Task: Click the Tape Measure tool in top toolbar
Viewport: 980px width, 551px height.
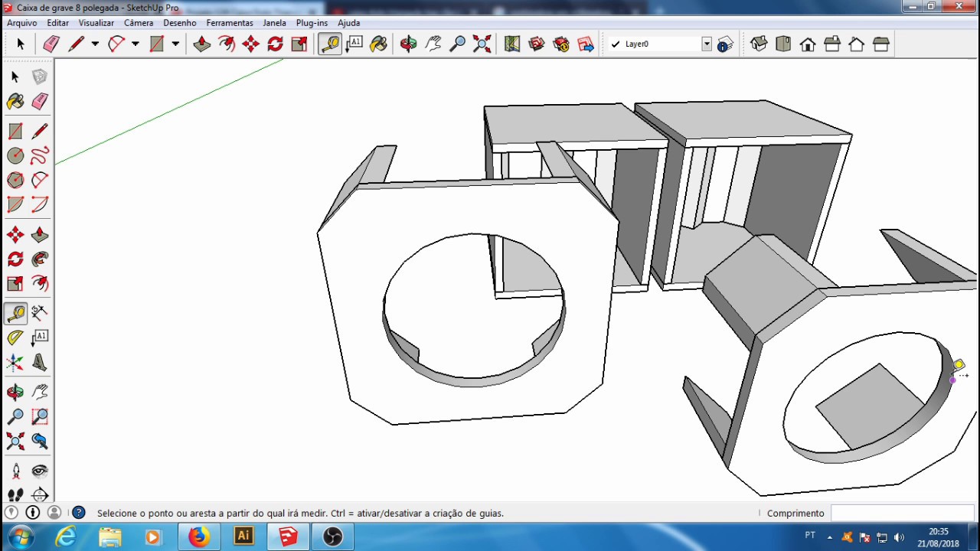Action: click(330, 44)
